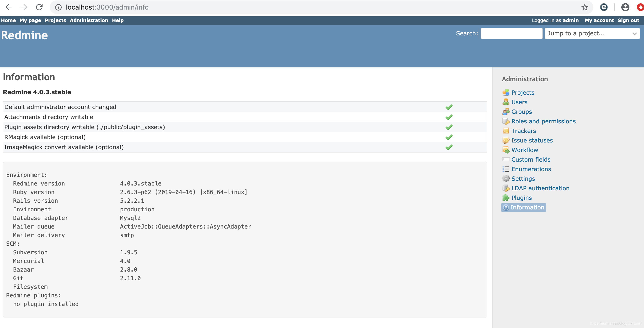The width and height of the screenshot is (644, 328).
Task: Click the Settings gear icon
Action: (x=505, y=179)
